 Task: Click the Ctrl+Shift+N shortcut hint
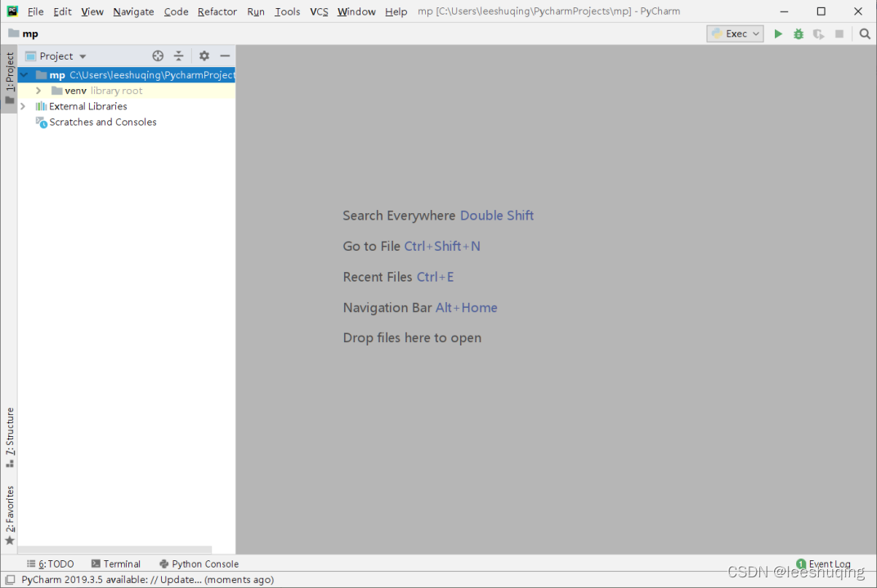point(442,246)
